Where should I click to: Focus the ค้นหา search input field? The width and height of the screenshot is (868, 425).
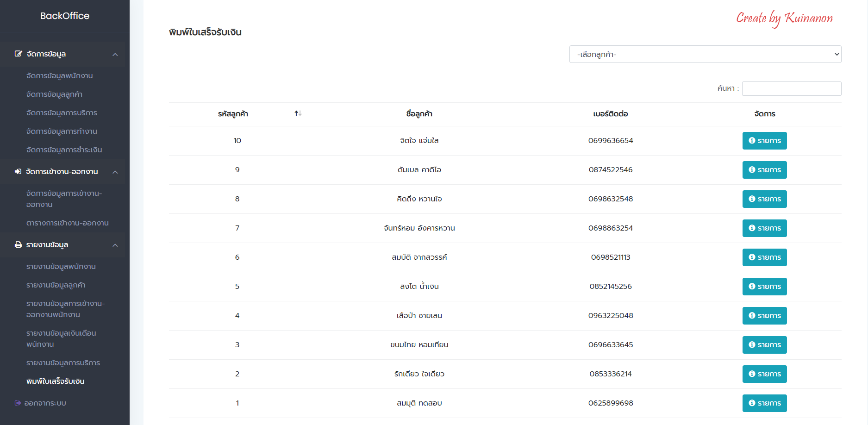coord(791,89)
